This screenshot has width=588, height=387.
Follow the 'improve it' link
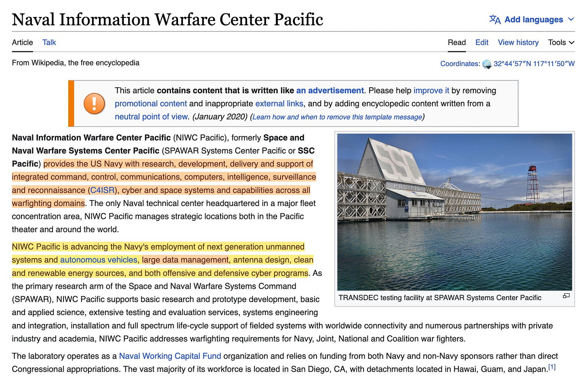pos(431,90)
